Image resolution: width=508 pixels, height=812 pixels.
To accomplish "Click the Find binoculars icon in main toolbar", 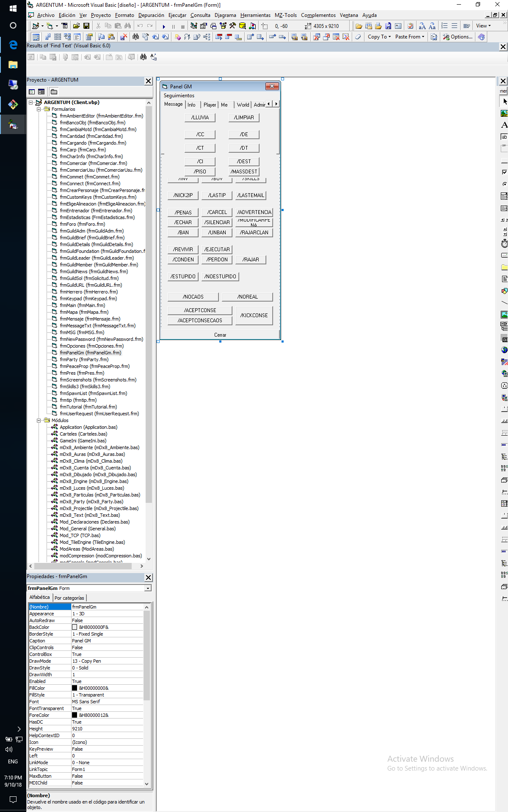I will [128, 26].
